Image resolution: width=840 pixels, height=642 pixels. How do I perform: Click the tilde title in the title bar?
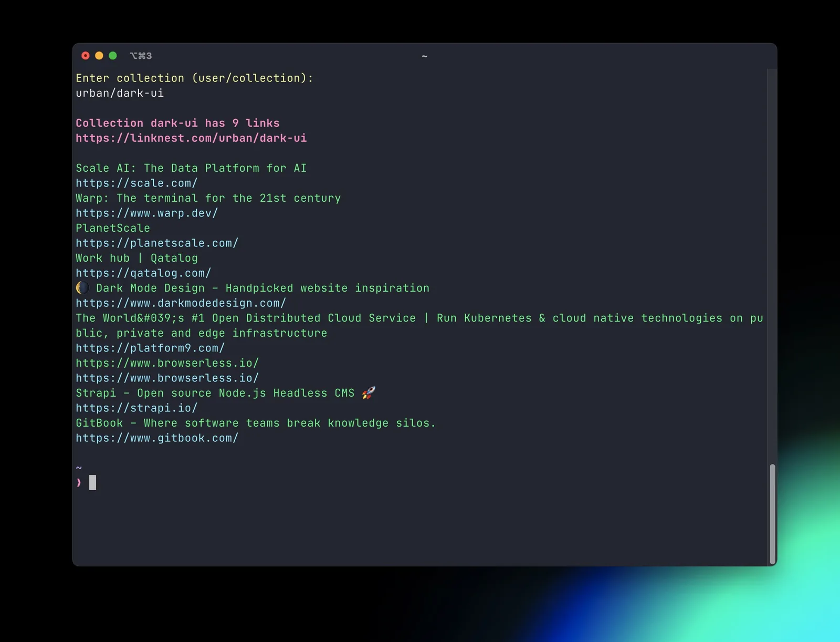[425, 56]
